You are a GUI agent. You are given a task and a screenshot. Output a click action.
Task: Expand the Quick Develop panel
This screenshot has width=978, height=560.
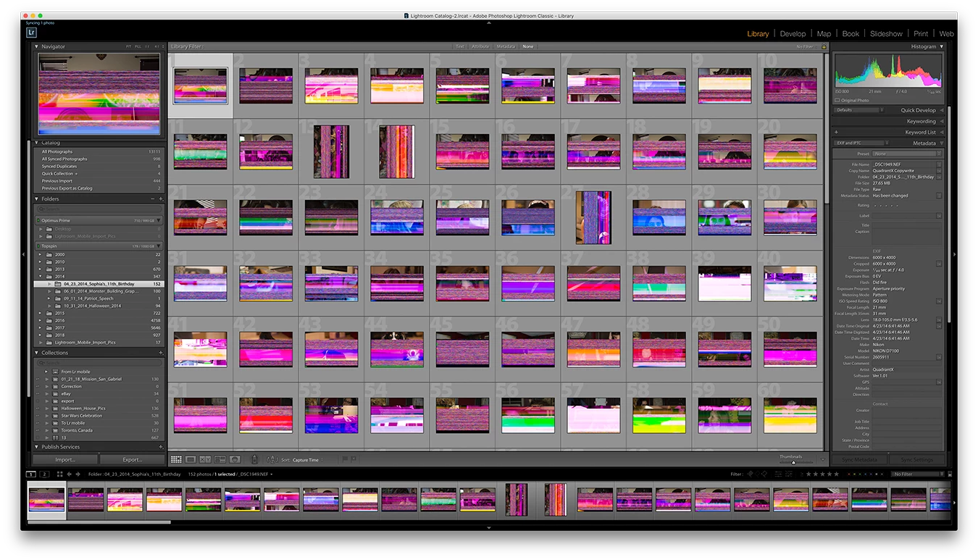pyautogui.click(x=941, y=110)
